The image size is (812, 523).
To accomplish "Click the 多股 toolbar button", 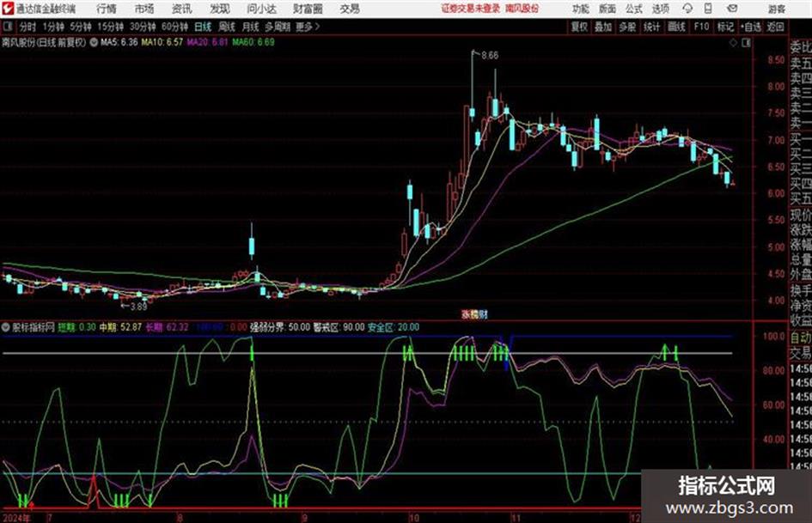I will (627, 27).
